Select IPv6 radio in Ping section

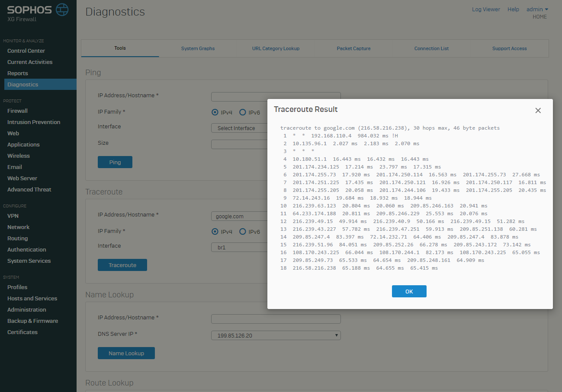[x=243, y=112]
